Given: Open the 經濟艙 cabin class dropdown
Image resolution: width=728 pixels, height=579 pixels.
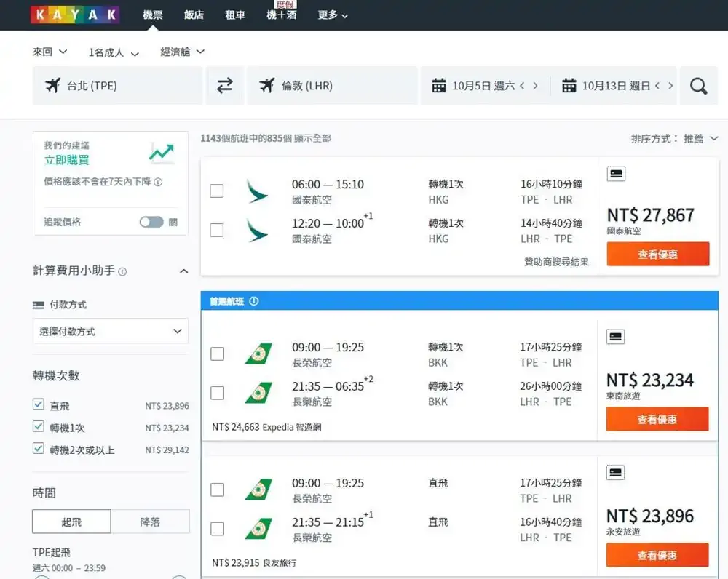Looking at the screenshot, I should coord(182,52).
